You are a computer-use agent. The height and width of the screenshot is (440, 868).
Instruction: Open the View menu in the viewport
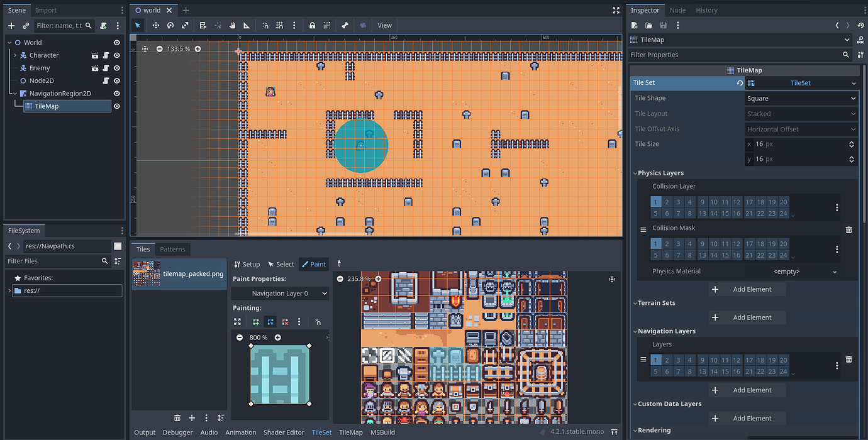(x=384, y=25)
